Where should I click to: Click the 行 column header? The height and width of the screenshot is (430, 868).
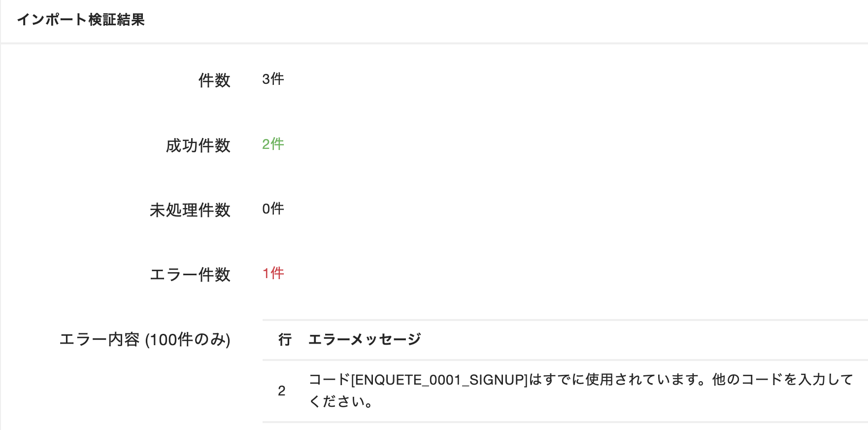[285, 339]
